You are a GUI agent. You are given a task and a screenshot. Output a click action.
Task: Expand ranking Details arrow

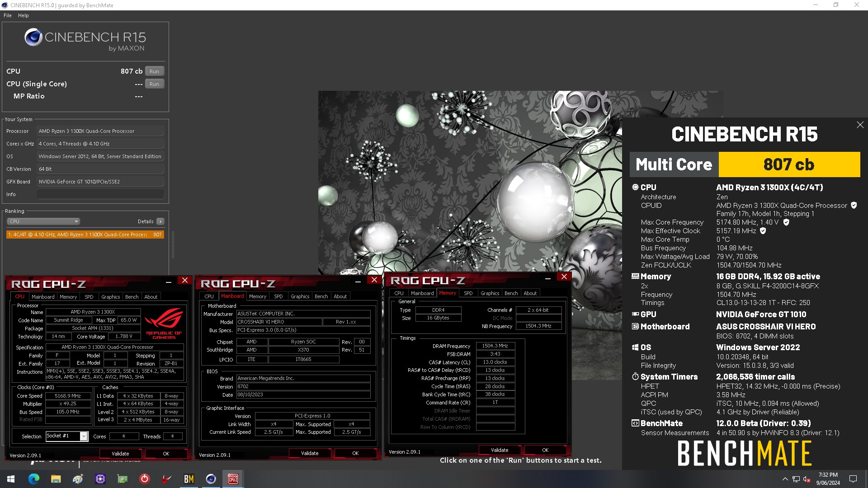[160, 221]
